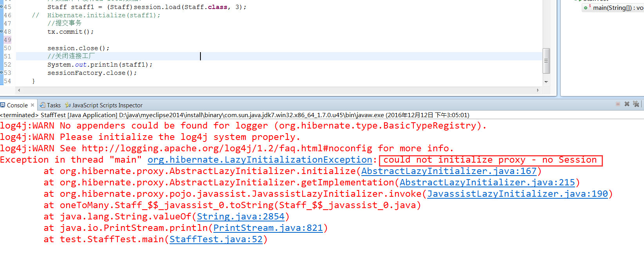The width and height of the screenshot is (644, 261).
Task: Click the editor scrollbar down arrow
Action: click(x=547, y=82)
